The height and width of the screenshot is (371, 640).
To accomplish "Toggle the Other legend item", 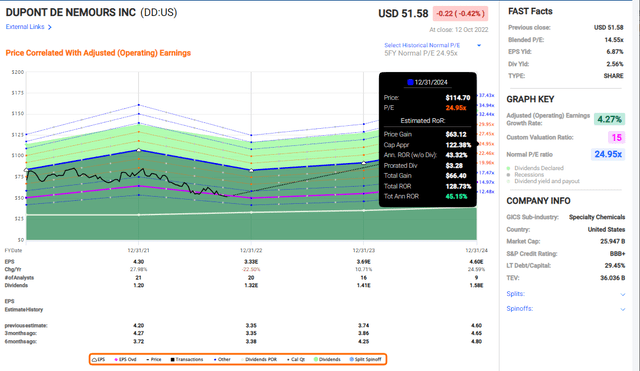I will pos(222,360).
